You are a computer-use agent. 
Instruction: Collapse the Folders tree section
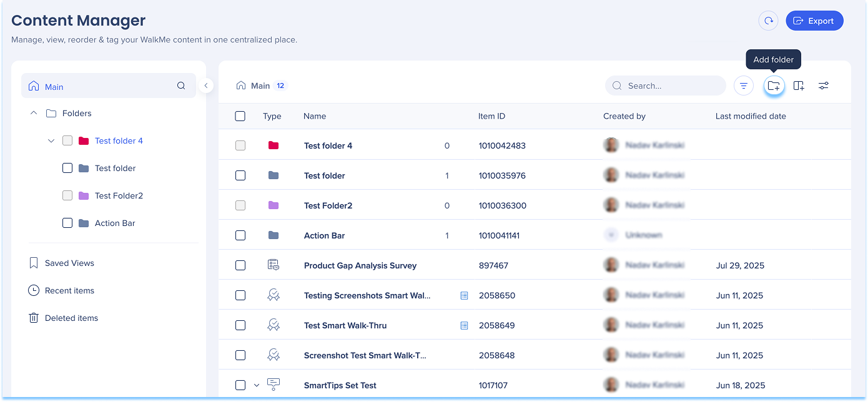click(x=33, y=114)
